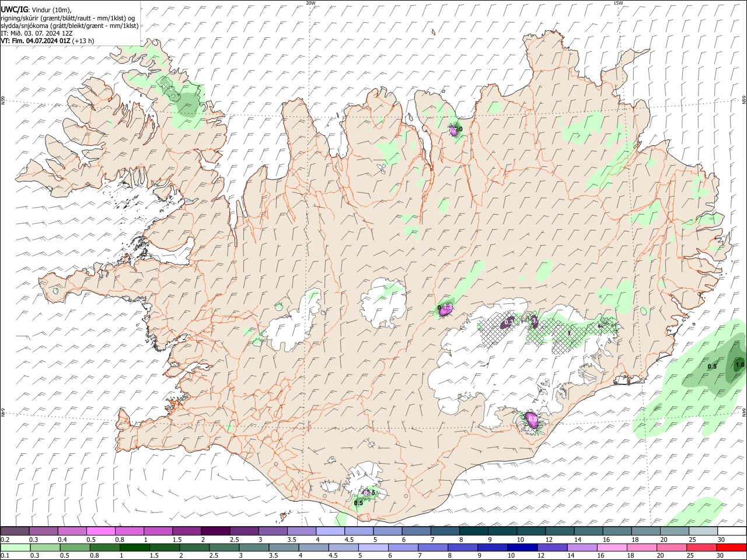The width and height of the screenshot is (747, 560).
Task: Click the upper legend swatch between 18 and 20
Action: click(x=645, y=531)
